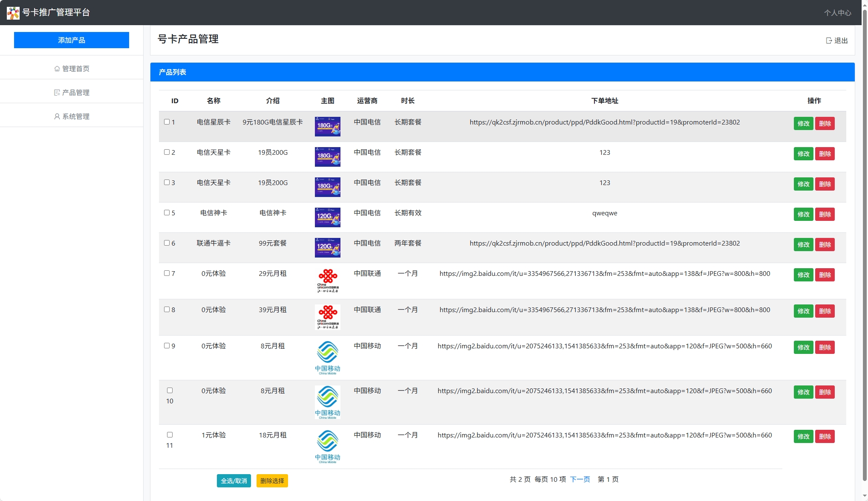
Task: Click the 号卡推广管理平台 title
Action: (x=56, y=13)
